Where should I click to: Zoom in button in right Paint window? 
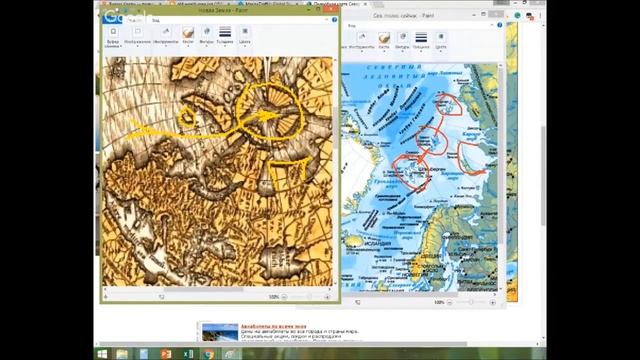click(493, 302)
